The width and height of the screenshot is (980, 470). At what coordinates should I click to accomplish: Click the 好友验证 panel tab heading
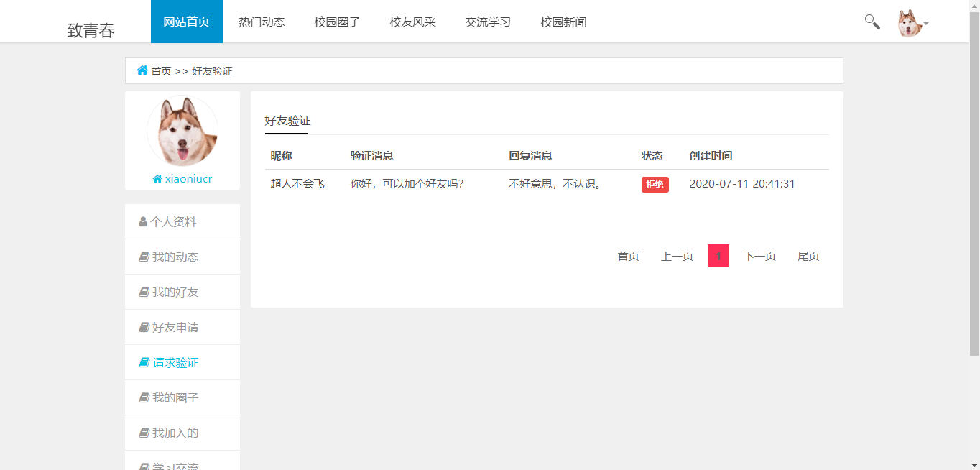click(x=287, y=121)
